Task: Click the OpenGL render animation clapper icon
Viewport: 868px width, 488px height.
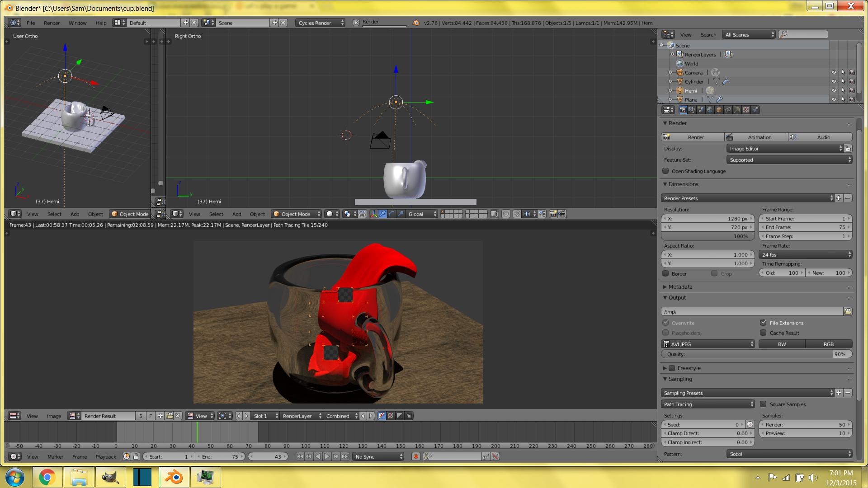Action: click(562, 214)
